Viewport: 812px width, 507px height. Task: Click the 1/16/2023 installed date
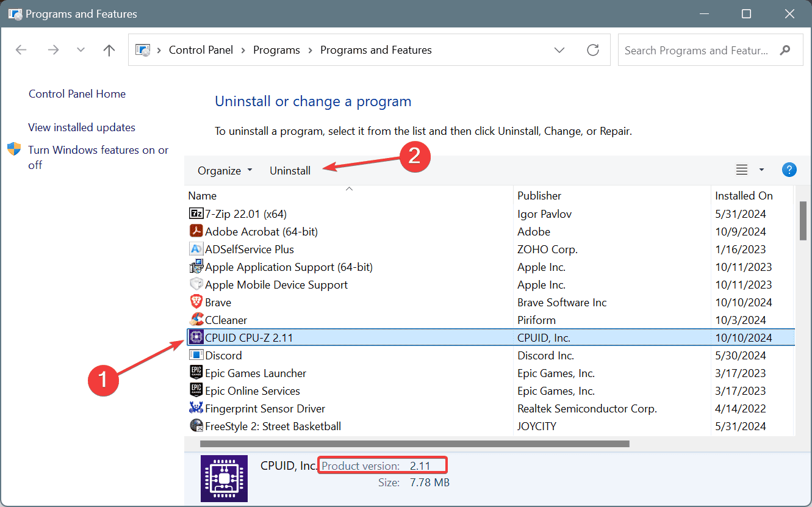click(x=741, y=250)
